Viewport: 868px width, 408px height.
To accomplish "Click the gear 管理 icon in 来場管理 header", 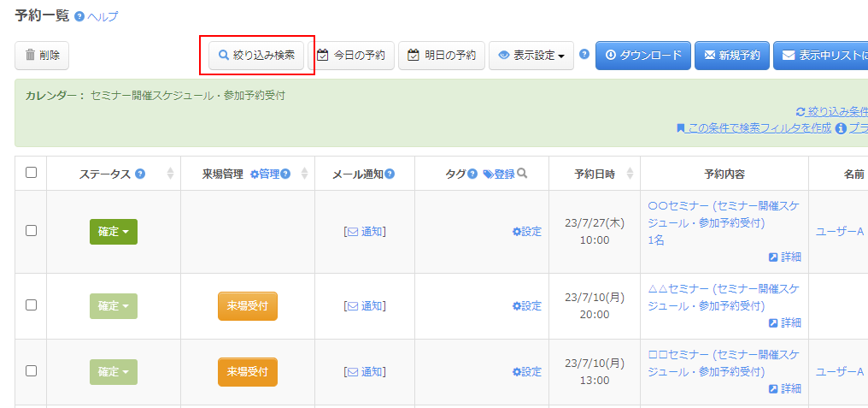I will [255, 174].
